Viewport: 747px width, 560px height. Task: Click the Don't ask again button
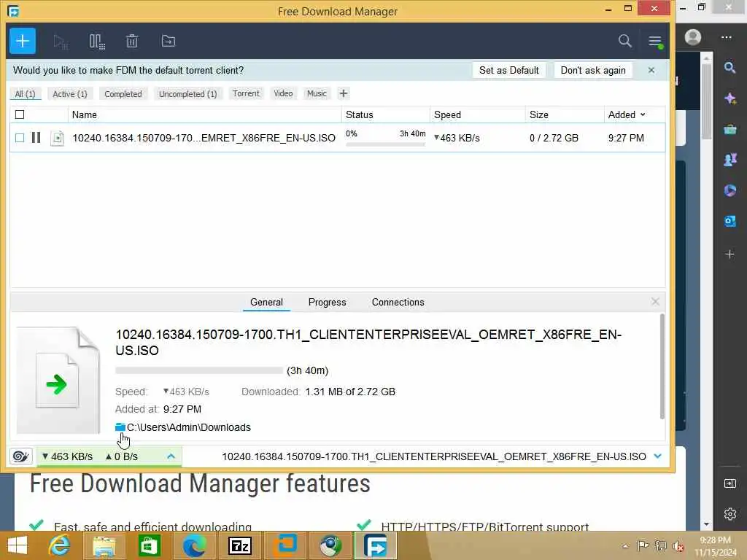[593, 70]
